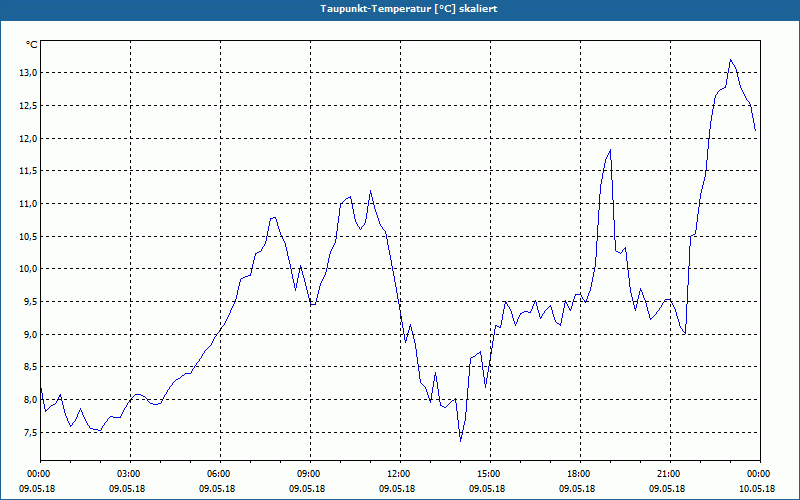The height and width of the screenshot is (500, 800).
Task: Click the curve's highest peak above 13,0
Action: tap(731, 60)
